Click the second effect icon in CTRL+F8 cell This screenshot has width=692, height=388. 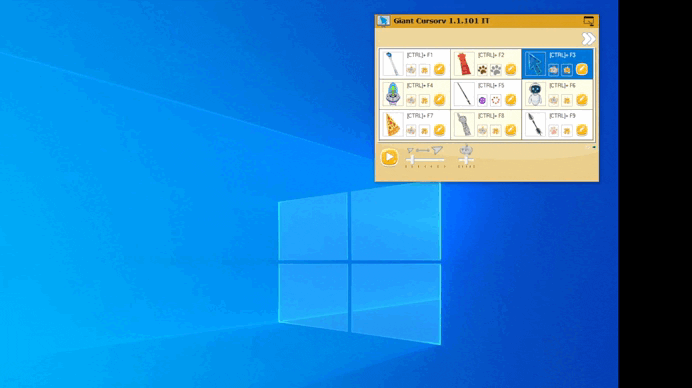(x=496, y=130)
